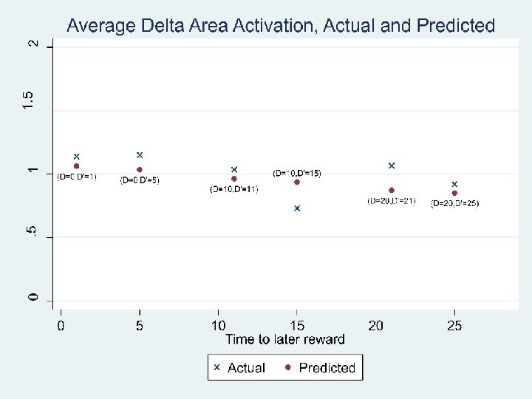
Task: Click the (D=20,D'=25) data label
Action: (x=455, y=204)
